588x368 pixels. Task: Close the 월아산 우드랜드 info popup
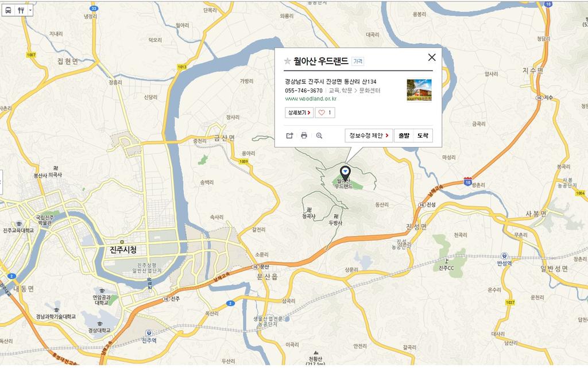432,57
